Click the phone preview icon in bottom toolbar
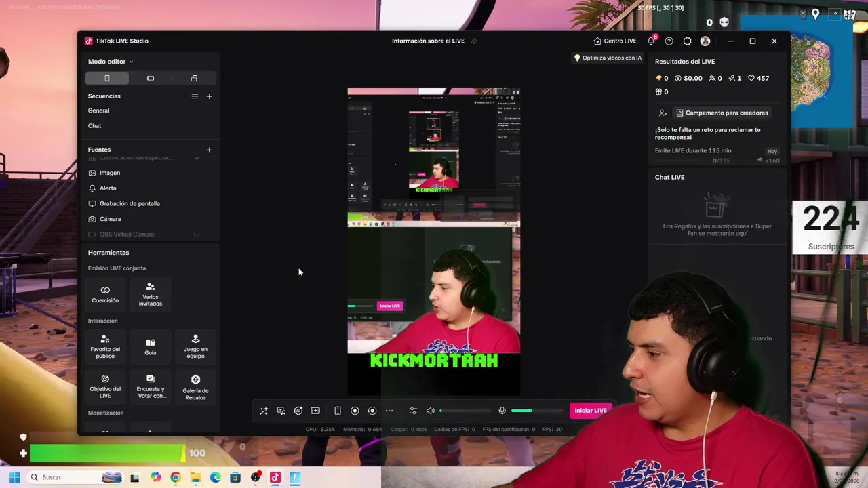 pos(338,411)
